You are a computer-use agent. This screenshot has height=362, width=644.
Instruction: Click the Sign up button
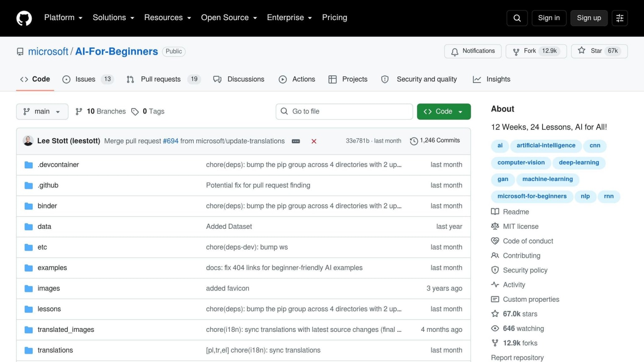(x=589, y=18)
